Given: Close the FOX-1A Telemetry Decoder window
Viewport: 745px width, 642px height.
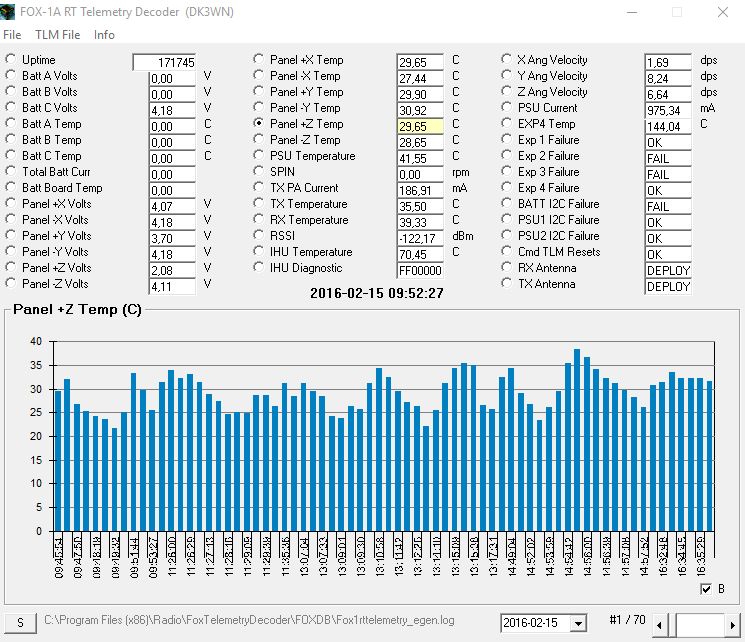Looking at the screenshot, I should (x=723, y=12).
